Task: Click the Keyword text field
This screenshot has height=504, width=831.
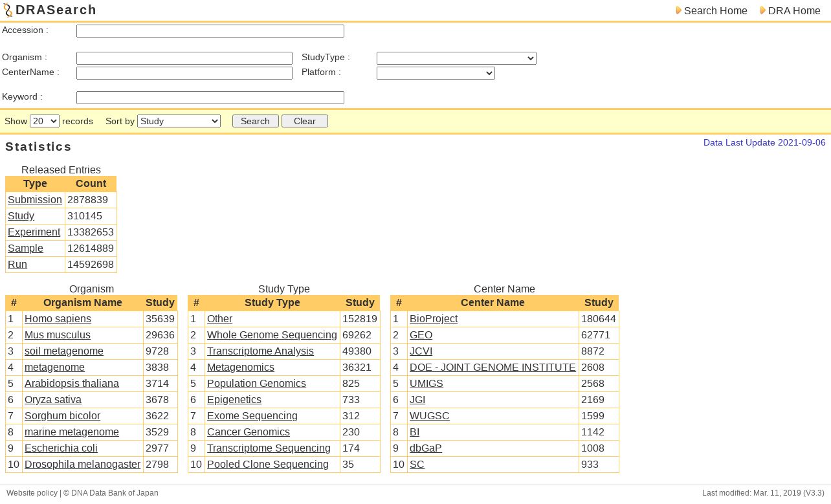Action: coord(210,98)
